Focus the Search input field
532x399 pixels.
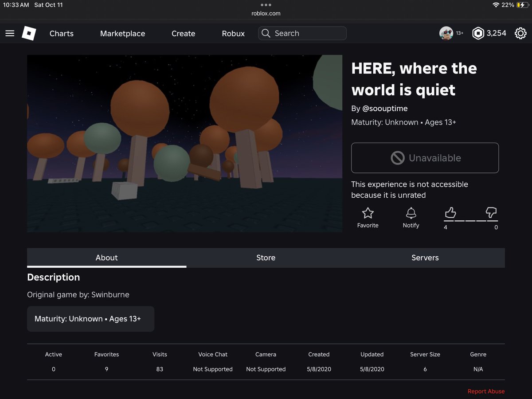pos(302,33)
